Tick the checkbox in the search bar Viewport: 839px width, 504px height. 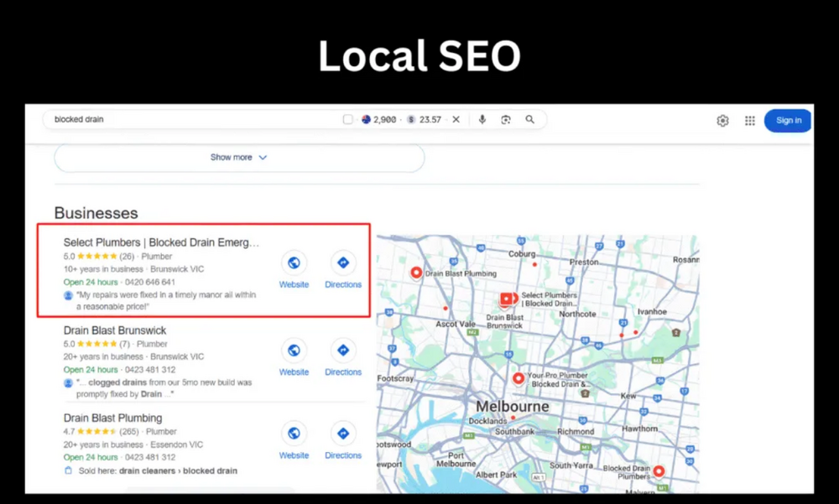(x=348, y=119)
